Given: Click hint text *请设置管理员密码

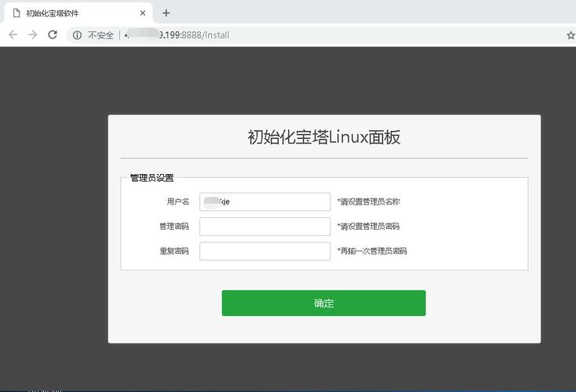Looking at the screenshot, I should [x=369, y=227].
